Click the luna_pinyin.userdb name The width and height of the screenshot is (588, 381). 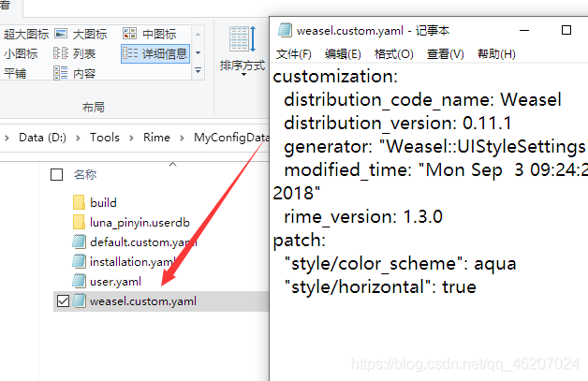(x=140, y=223)
